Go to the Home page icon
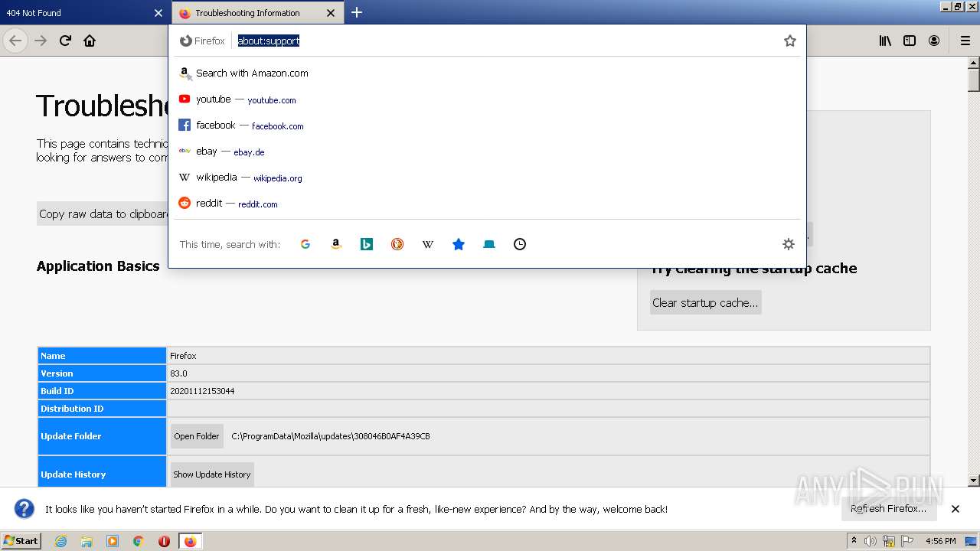Viewport: 980px width, 551px height. tap(90, 41)
